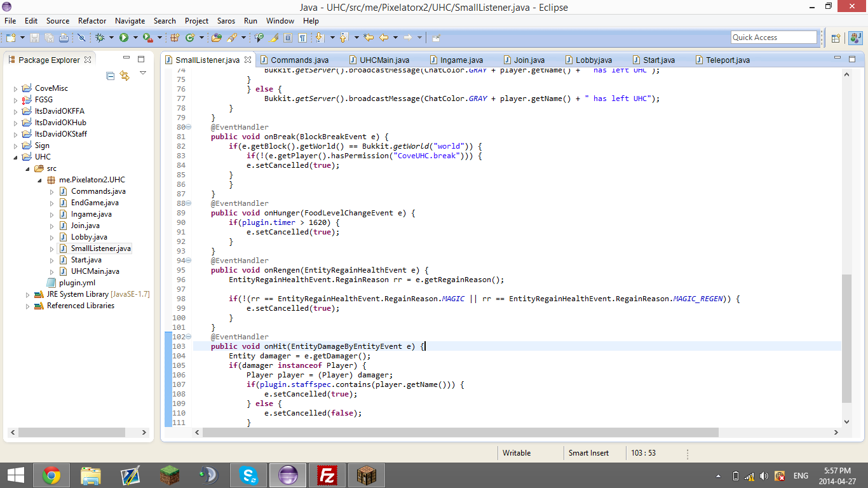The height and width of the screenshot is (488, 868).
Task: Expand the ItsDavidOKFFA project
Action: 16,111
